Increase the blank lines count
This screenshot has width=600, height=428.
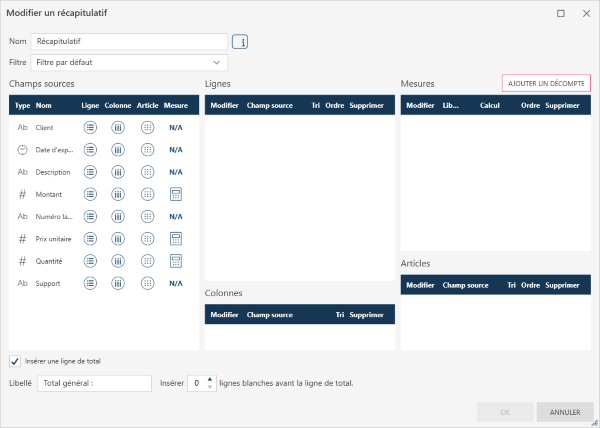[x=209, y=379]
